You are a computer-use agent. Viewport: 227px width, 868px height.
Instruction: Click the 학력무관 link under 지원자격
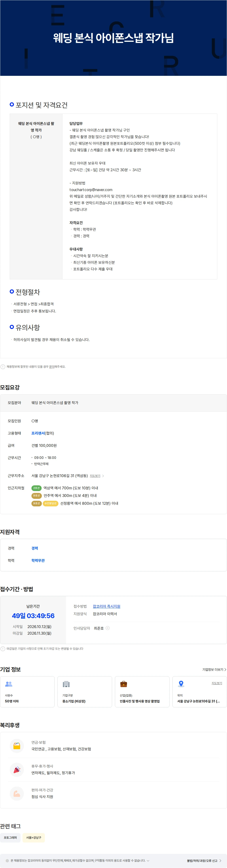38,560
